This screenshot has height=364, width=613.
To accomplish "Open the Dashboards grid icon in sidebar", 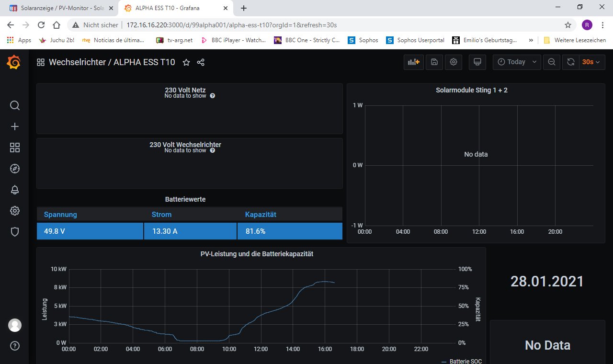I will [x=15, y=148].
